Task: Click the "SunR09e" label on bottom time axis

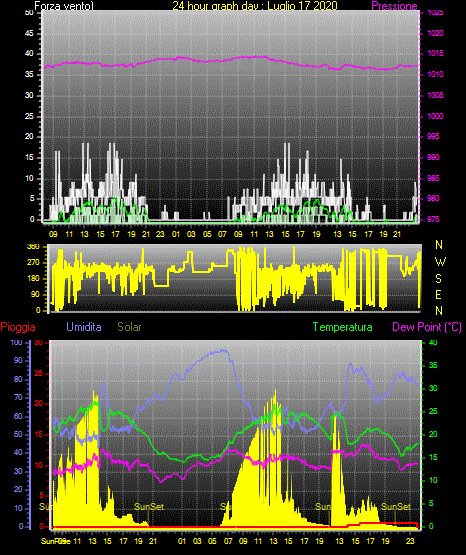Action: point(56,541)
